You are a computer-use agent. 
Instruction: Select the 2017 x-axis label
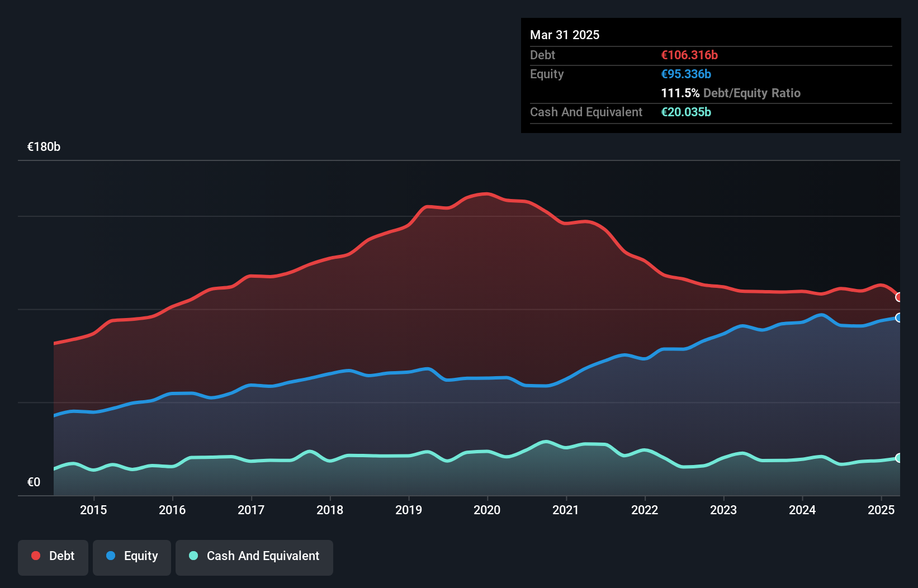tap(251, 510)
